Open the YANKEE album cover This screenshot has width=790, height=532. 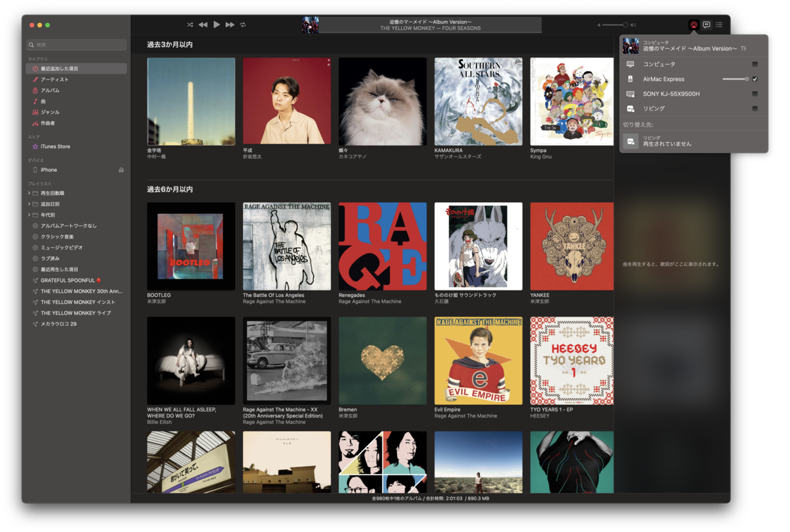pyautogui.click(x=572, y=246)
